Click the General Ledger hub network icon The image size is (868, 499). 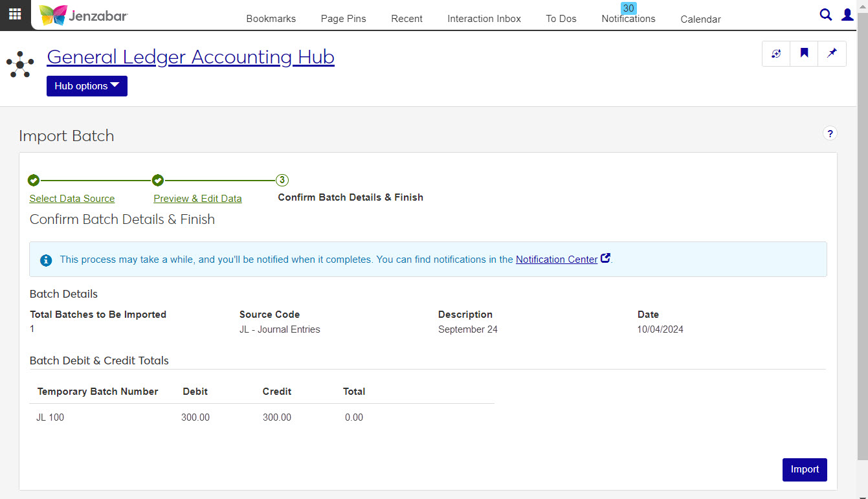click(x=20, y=64)
